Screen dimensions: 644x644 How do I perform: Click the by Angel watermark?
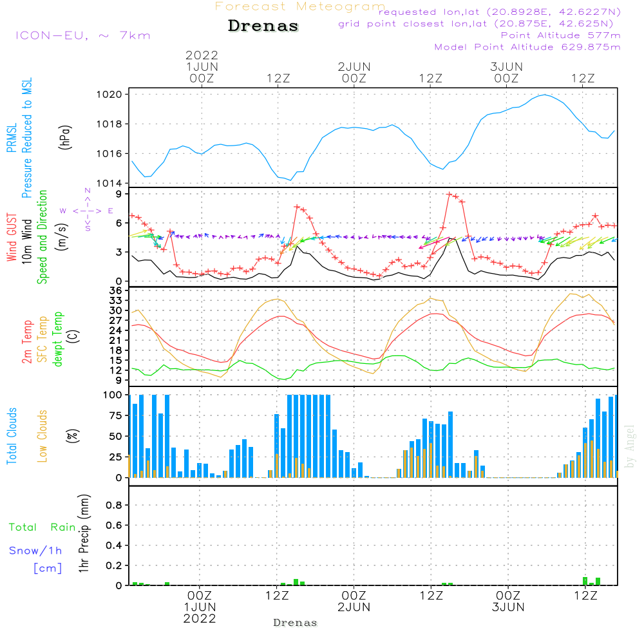[630, 446]
